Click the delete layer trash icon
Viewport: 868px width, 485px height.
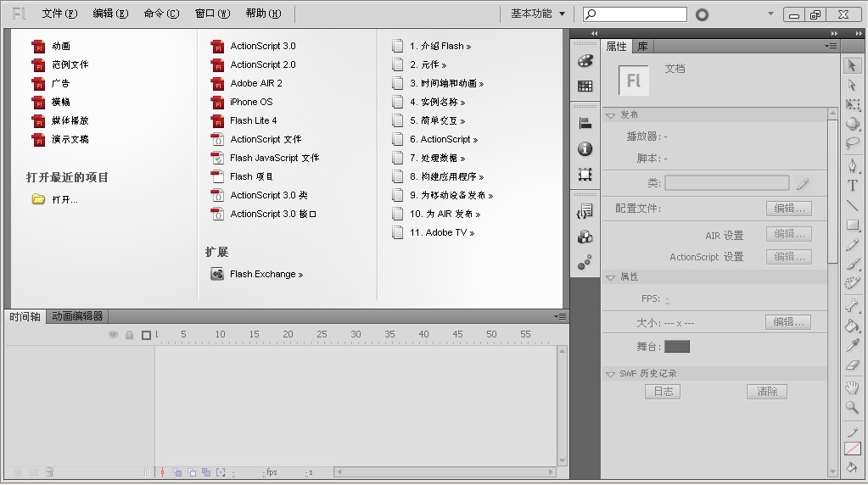click(x=49, y=471)
